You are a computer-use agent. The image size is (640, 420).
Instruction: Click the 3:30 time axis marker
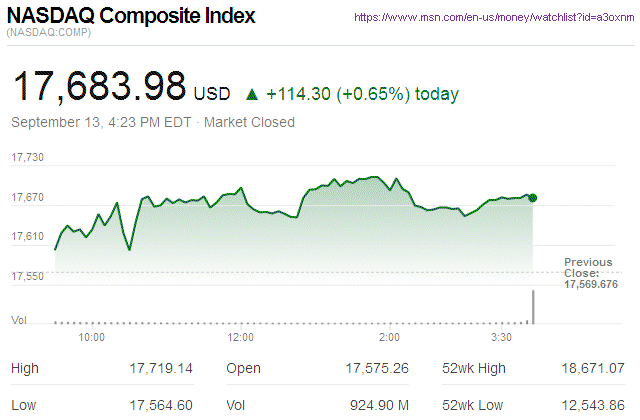[x=502, y=337]
